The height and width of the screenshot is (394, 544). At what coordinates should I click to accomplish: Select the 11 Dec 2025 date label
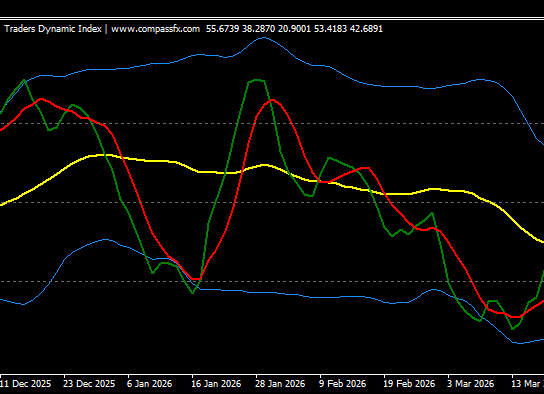point(25,384)
